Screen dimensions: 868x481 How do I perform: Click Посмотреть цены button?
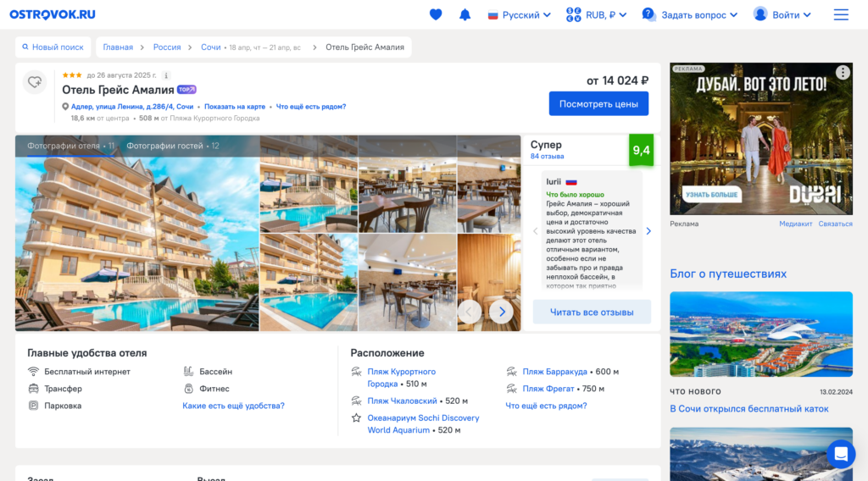pyautogui.click(x=598, y=104)
